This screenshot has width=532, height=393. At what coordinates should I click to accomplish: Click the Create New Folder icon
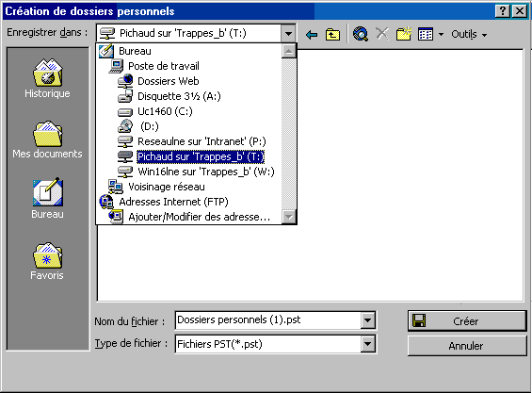click(x=403, y=34)
